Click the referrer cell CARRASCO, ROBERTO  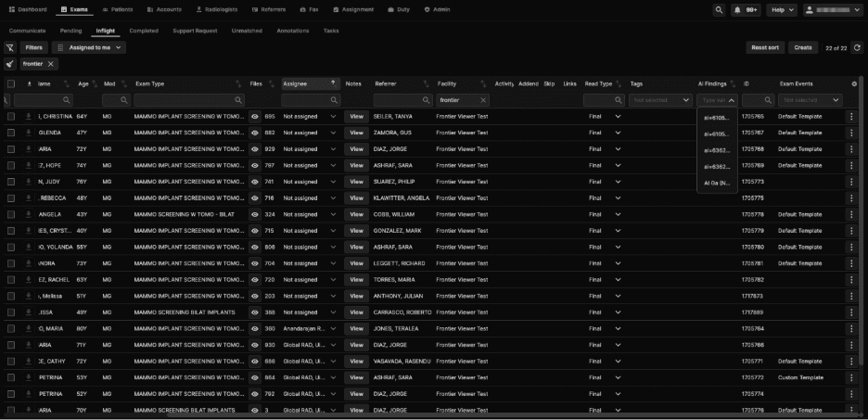point(402,312)
